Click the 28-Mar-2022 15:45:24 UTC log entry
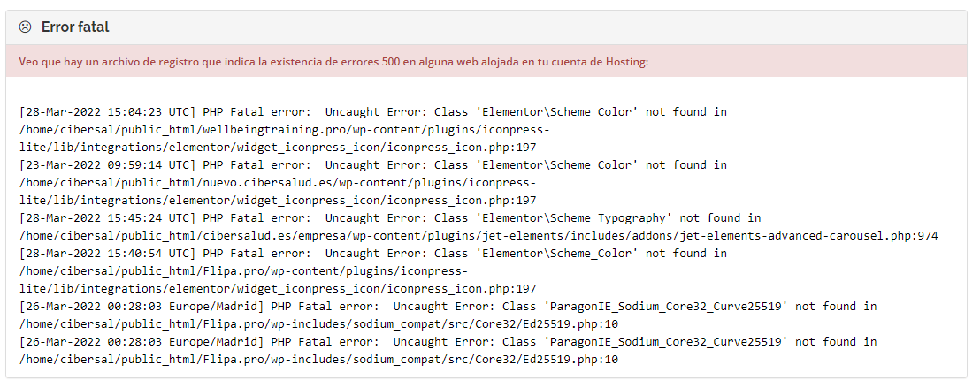This screenshot has height=388, width=980. (390, 218)
